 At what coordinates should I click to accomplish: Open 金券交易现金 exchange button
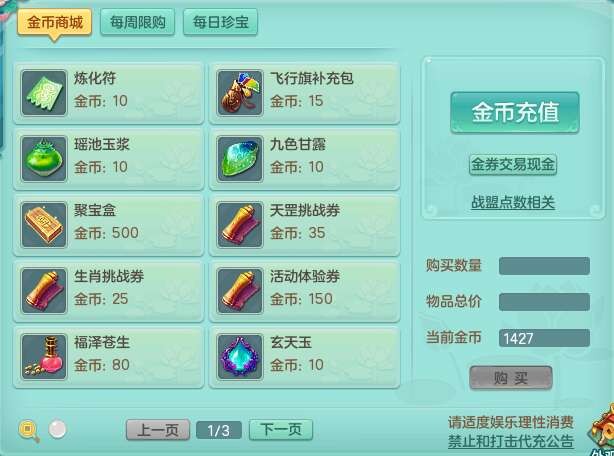[513, 165]
